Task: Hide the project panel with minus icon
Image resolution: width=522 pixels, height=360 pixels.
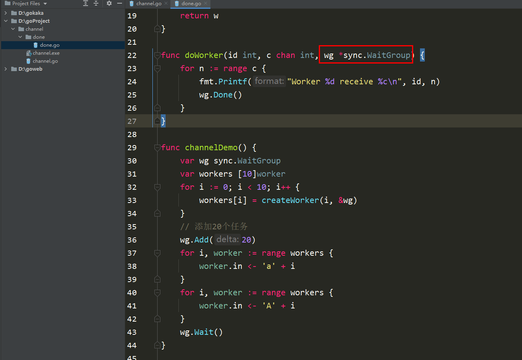Action: tap(119, 3)
